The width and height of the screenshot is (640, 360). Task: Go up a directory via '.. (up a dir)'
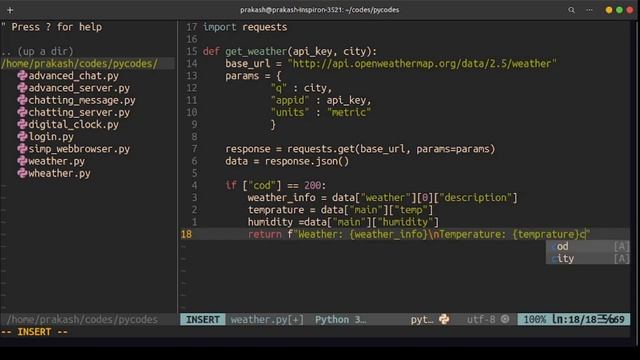(x=37, y=51)
